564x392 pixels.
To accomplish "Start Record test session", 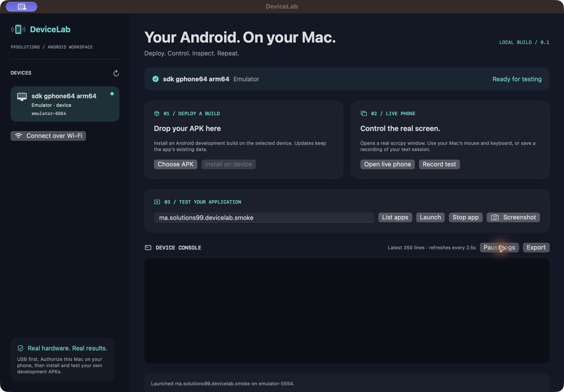I will pos(439,164).
